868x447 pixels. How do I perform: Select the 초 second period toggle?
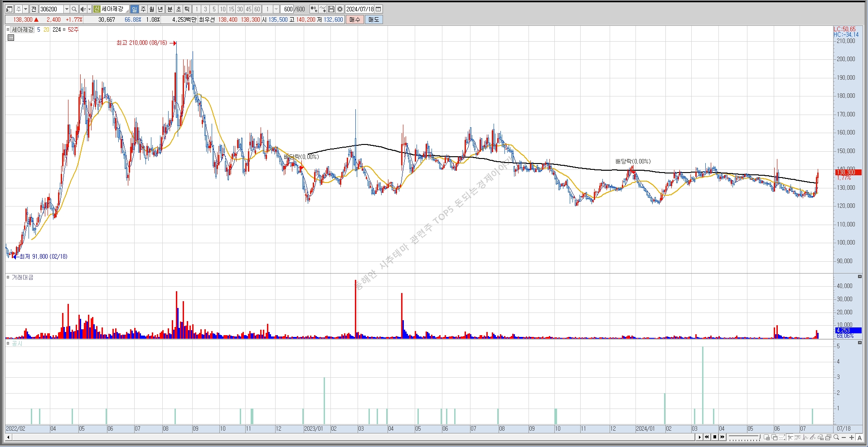tap(179, 9)
